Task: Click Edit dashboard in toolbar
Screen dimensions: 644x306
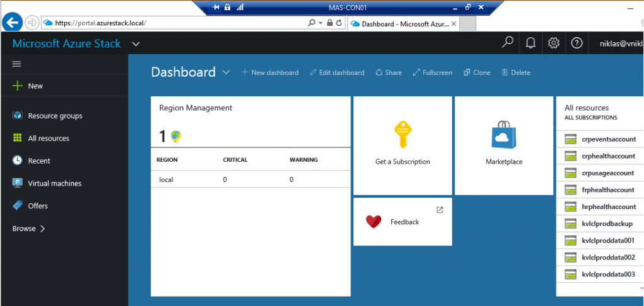Action: [337, 72]
